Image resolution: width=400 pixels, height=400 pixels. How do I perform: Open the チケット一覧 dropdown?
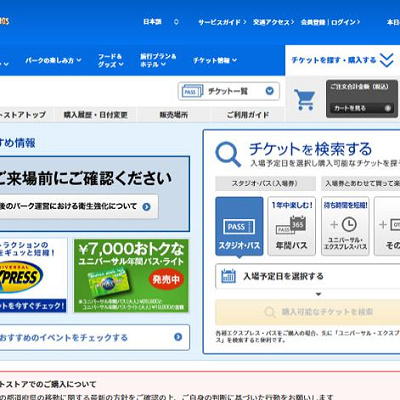(x=229, y=91)
